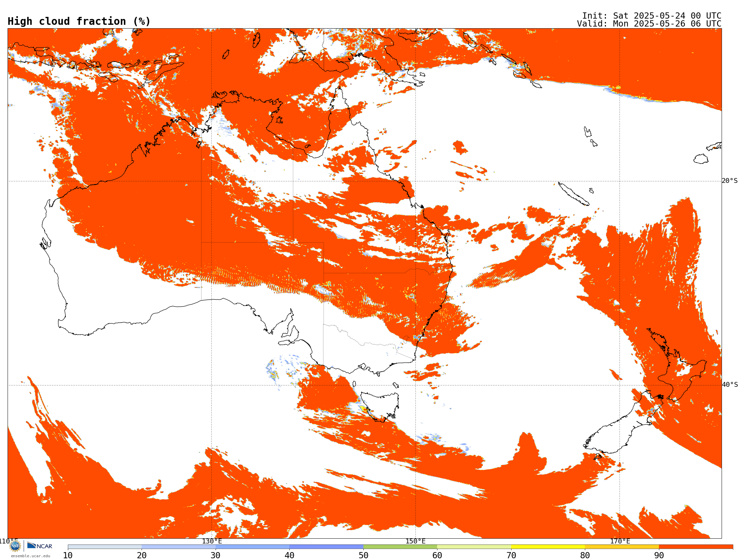Click the 40°S latitude label
The image size is (744, 560).
coord(730,385)
